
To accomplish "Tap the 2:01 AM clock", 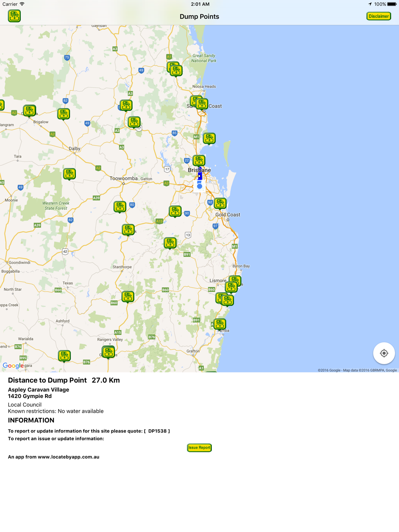I will click(200, 4).
